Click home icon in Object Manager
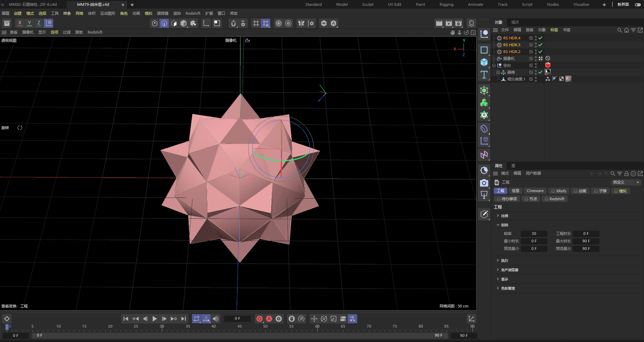The width and height of the screenshot is (644, 342). coord(627,30)
